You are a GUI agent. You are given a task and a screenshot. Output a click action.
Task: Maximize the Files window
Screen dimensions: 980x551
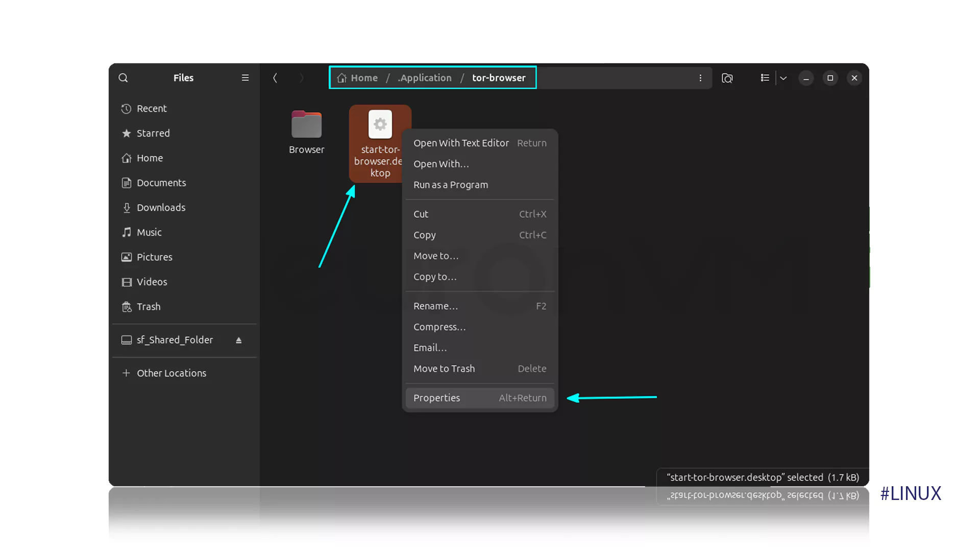tap(830, 78)
